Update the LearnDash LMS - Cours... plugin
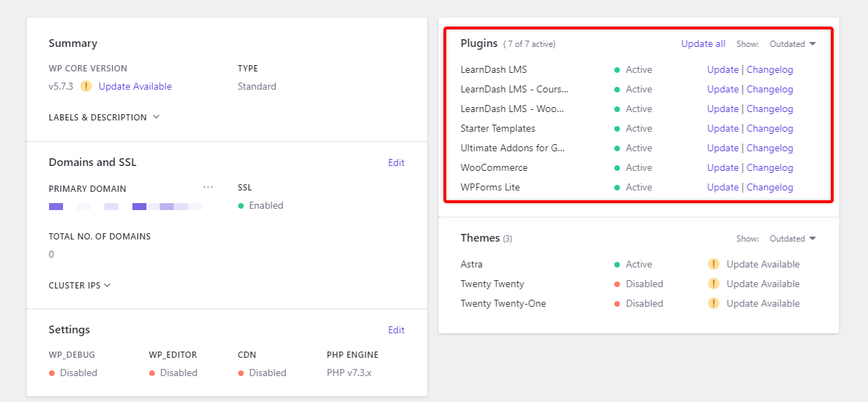868x402 pixels. point(723,89)
